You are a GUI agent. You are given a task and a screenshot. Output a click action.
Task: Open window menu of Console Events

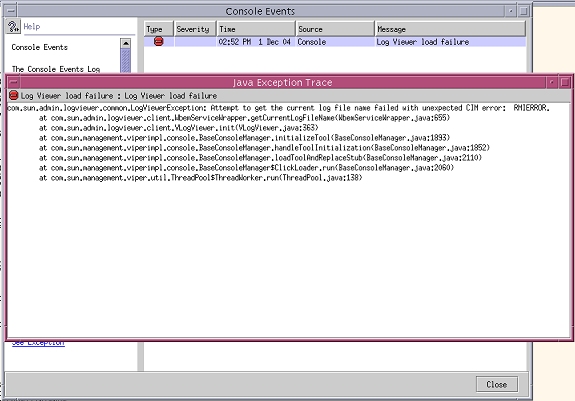11,11
